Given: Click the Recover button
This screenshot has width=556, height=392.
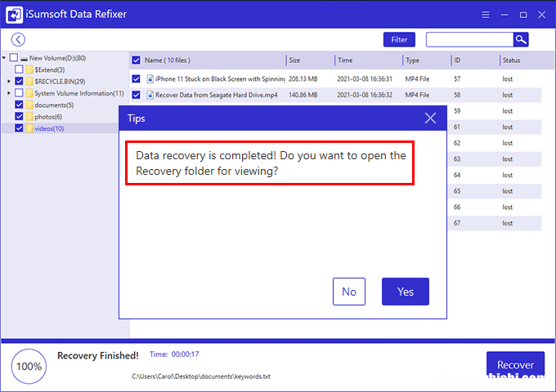Looking at the screenshot, I should [x=515, y=365].
